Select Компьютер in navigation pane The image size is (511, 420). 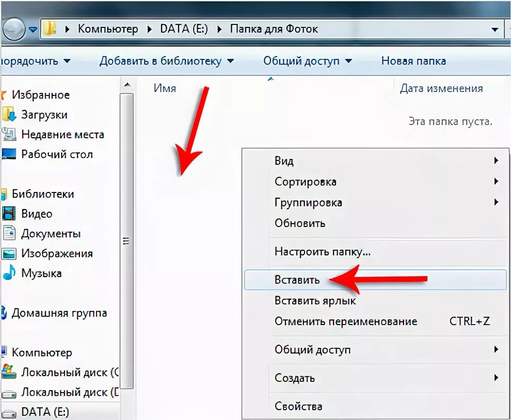click(x=42, y=352)
